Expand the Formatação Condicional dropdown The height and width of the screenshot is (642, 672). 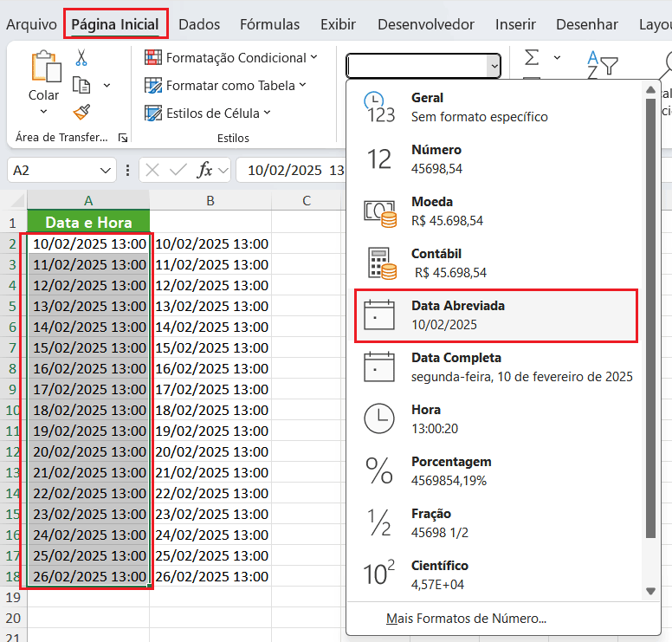point(230,58)
